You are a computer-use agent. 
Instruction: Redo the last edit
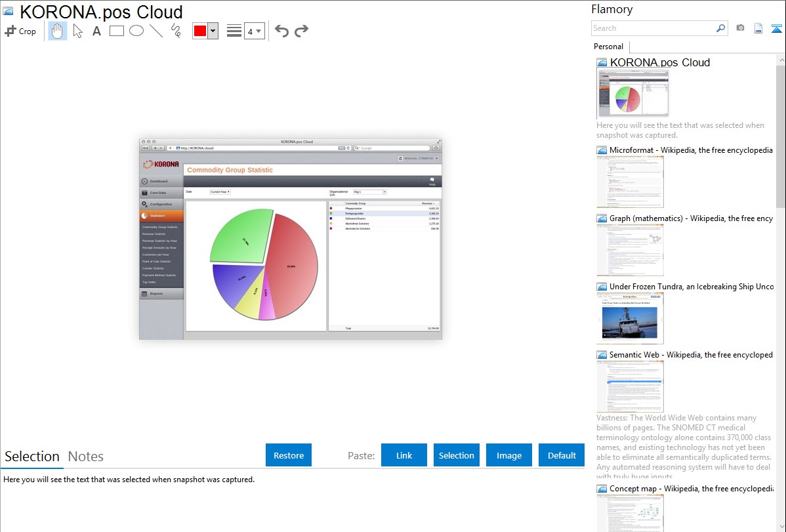pos(301,31)
